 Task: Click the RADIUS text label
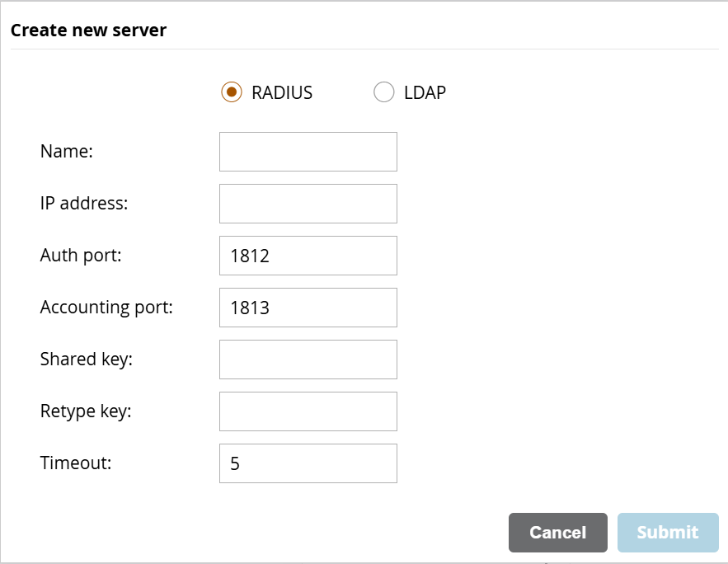point(282,92)
